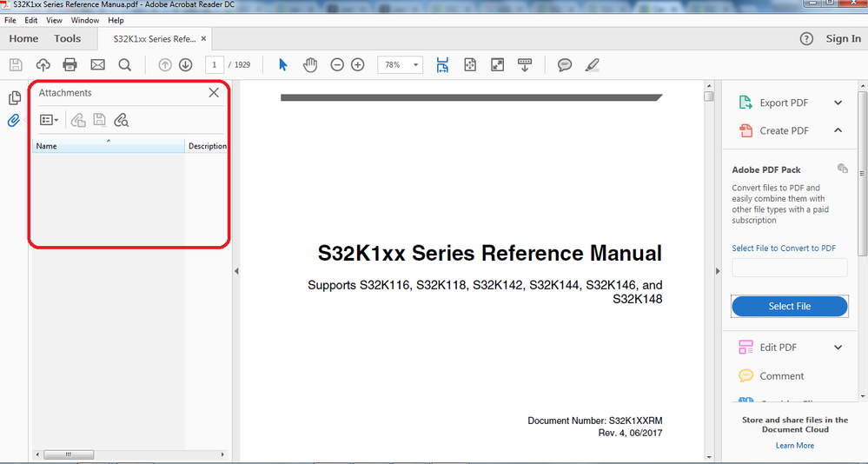
Task: Click the Fit width scrolling icon
Action: click(x=442, y=65)
